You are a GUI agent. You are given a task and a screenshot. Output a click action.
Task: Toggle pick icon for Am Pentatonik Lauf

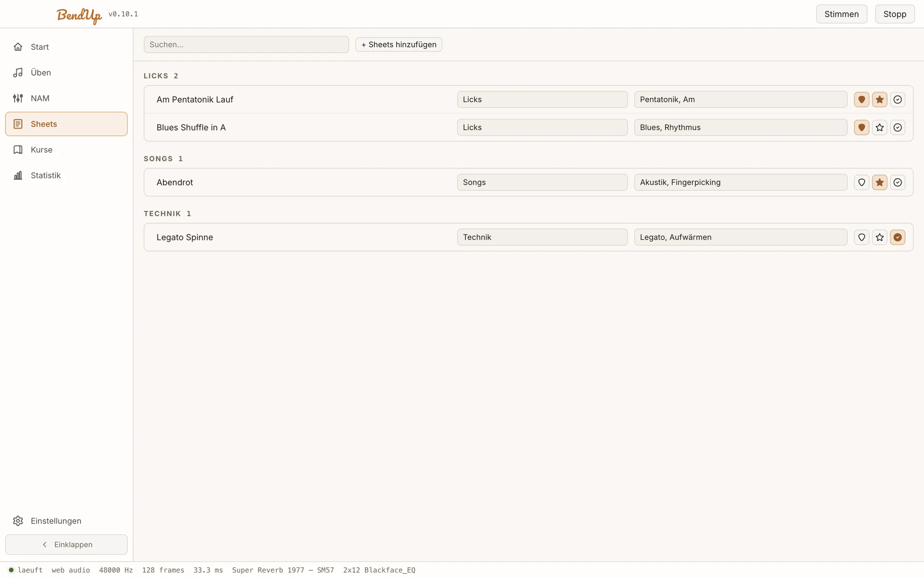click(x=862, y=99)
